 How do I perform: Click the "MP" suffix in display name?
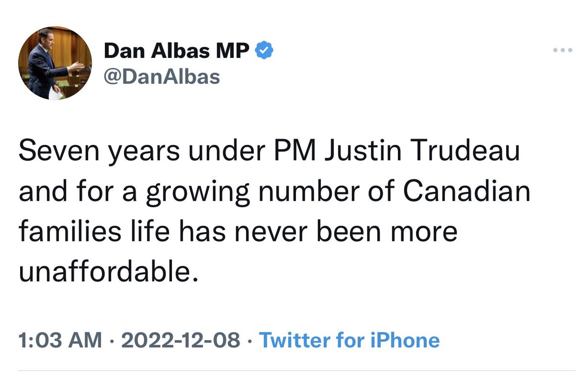tap(235, 51)
